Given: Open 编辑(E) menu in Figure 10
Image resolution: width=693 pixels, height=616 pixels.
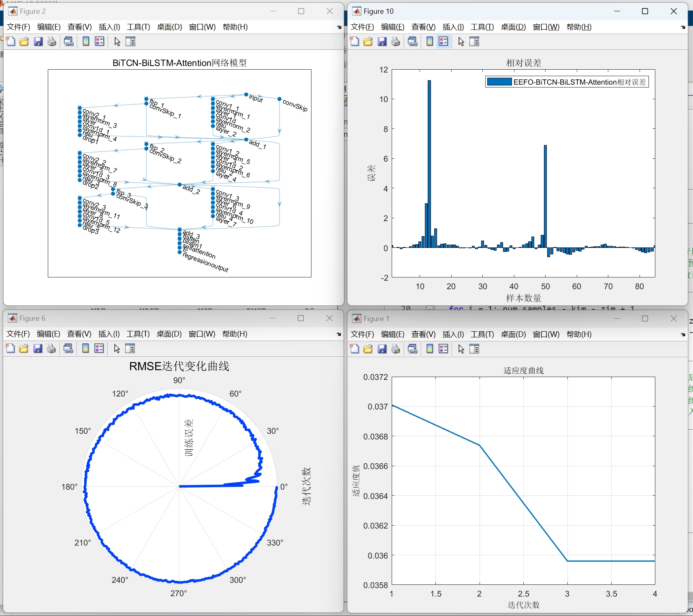Looking at the screenshot, I should [392, 27].
